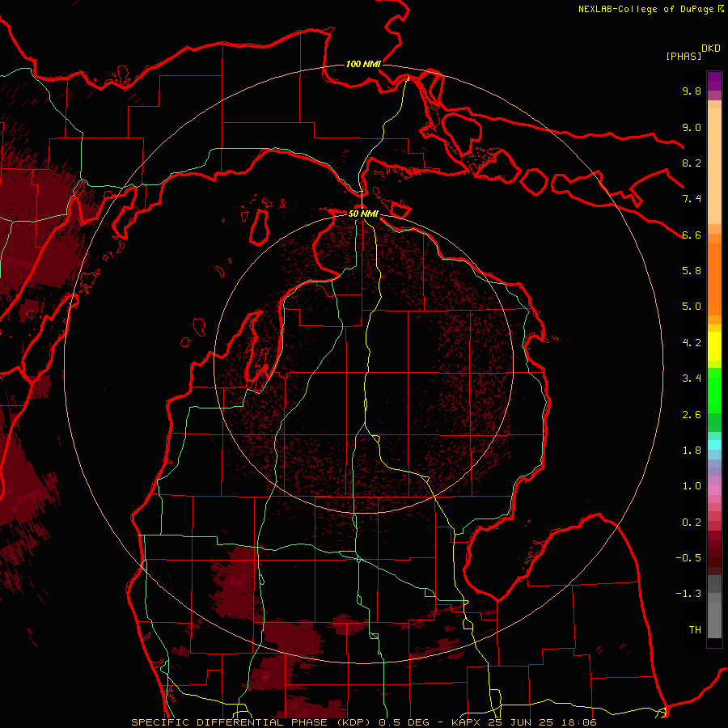The image size is (728, 728).
Task: Click the peach segment of the color scale
Action: click(x=714, y=167)
